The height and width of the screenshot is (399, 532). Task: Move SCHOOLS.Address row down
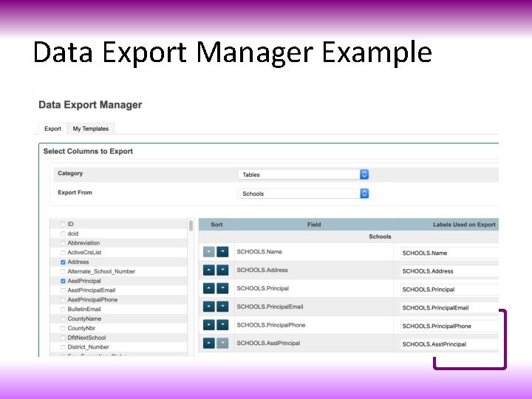[x=222, y=270]
